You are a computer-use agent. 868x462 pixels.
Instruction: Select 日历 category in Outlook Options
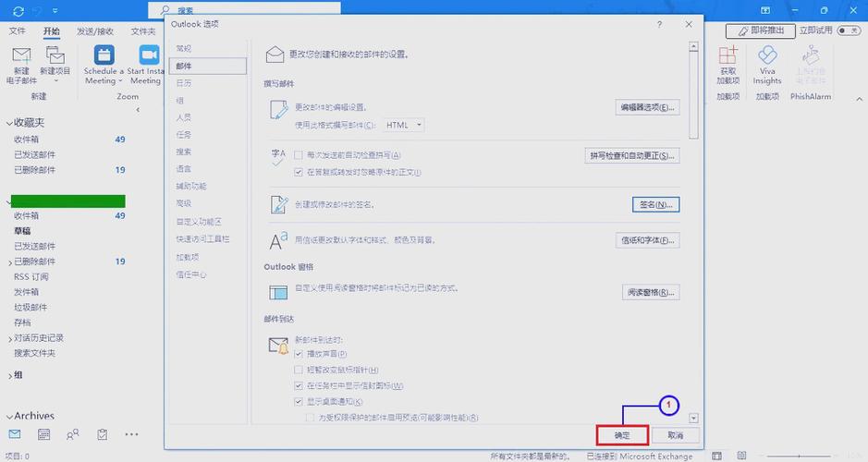208,83
